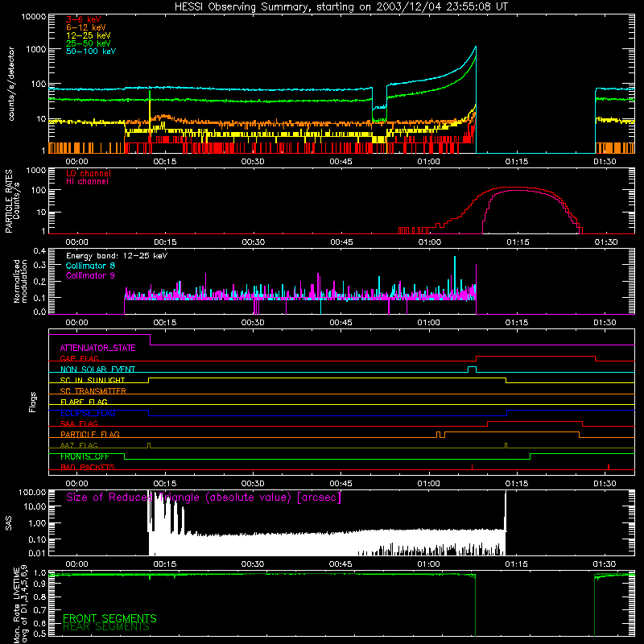Viewport: 644px width, 644px height.
Task: Click the GAP_FLAG label
Action: [79, 358]
